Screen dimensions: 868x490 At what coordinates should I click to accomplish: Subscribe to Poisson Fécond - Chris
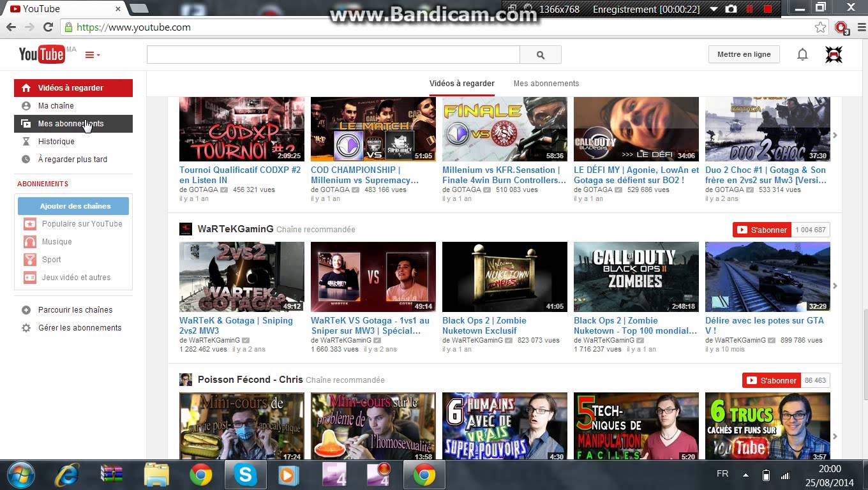772,380
